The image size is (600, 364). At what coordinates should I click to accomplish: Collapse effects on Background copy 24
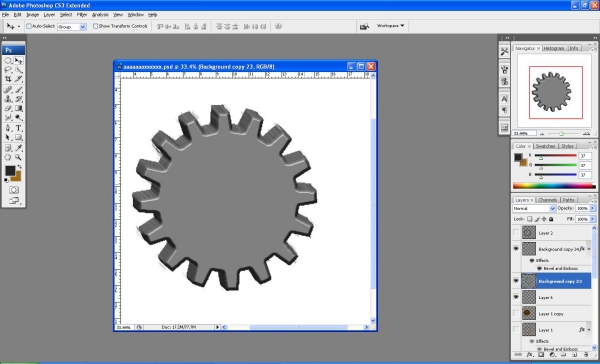click(x=589, y=249)
